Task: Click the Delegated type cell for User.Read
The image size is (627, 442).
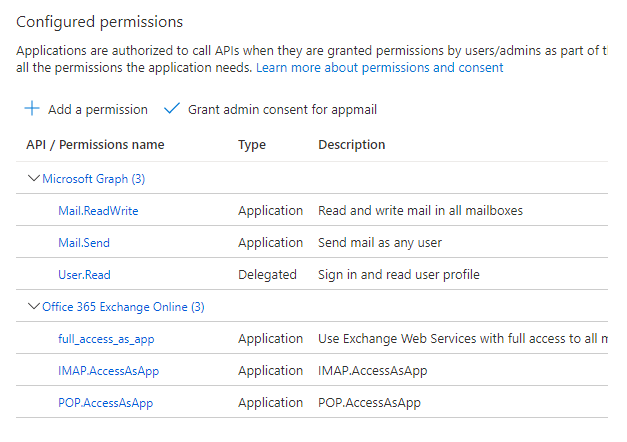Action: (x=268, y=275)
